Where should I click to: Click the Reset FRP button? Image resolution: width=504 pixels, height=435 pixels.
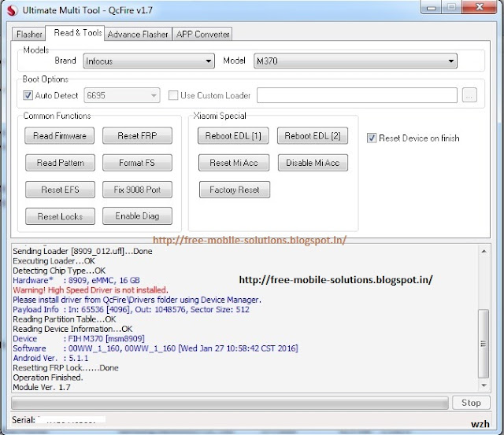coord(137,136)
